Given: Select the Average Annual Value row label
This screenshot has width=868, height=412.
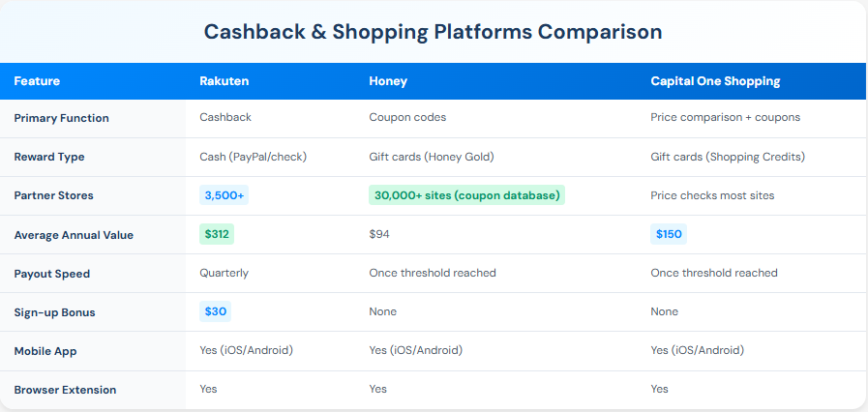Looking at the screenshot, I should coord(74,234).
